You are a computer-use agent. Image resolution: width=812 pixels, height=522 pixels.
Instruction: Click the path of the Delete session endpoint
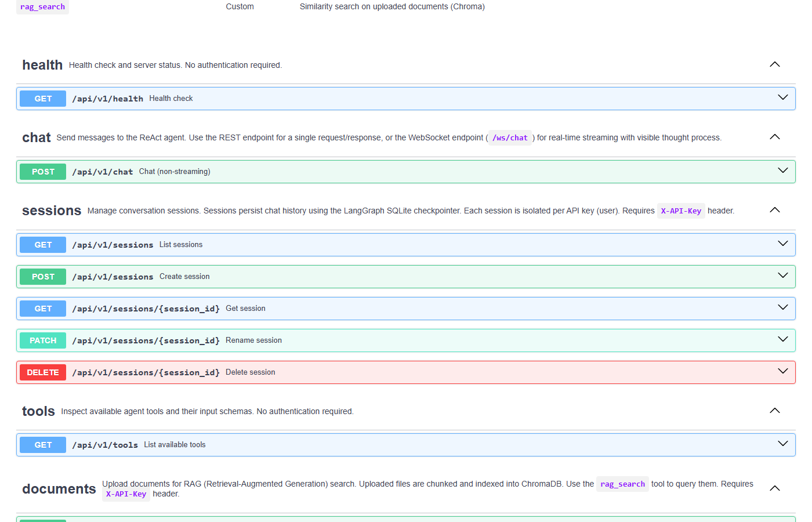pos(146,372)
